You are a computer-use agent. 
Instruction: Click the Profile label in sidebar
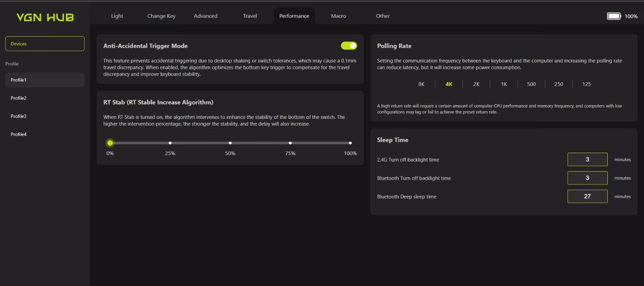coord(12,64)
